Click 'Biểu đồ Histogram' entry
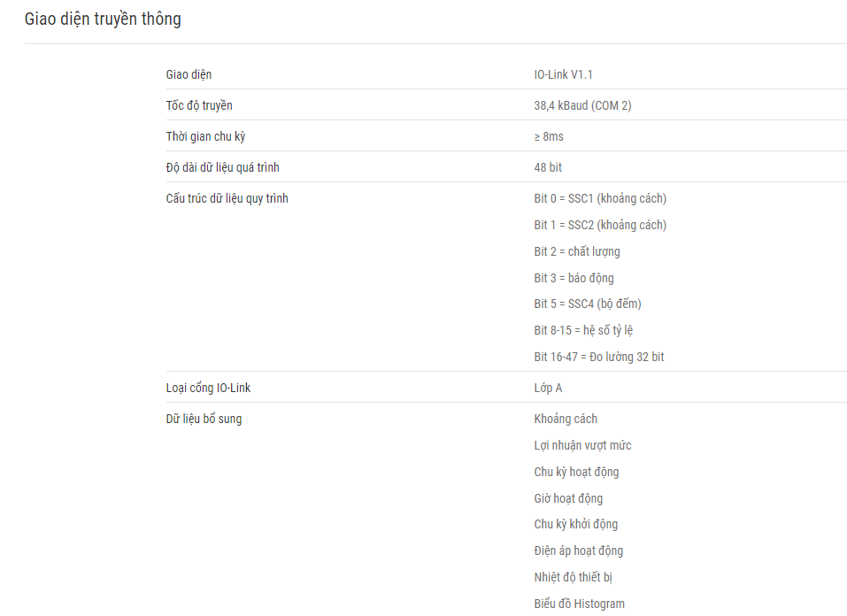The image size is (847, 616). coord(579,604)
